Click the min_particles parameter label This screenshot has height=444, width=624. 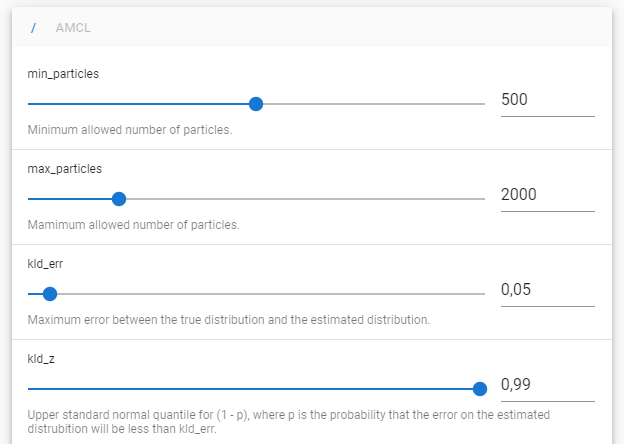pyautogui.click(x=63, y=74)
